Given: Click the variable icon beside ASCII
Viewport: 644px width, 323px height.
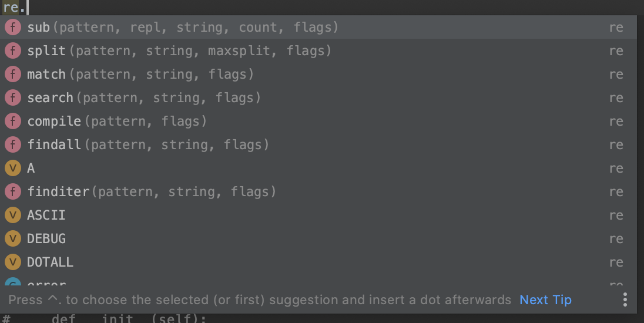Looking at the screenshot, I should [12, 216].
